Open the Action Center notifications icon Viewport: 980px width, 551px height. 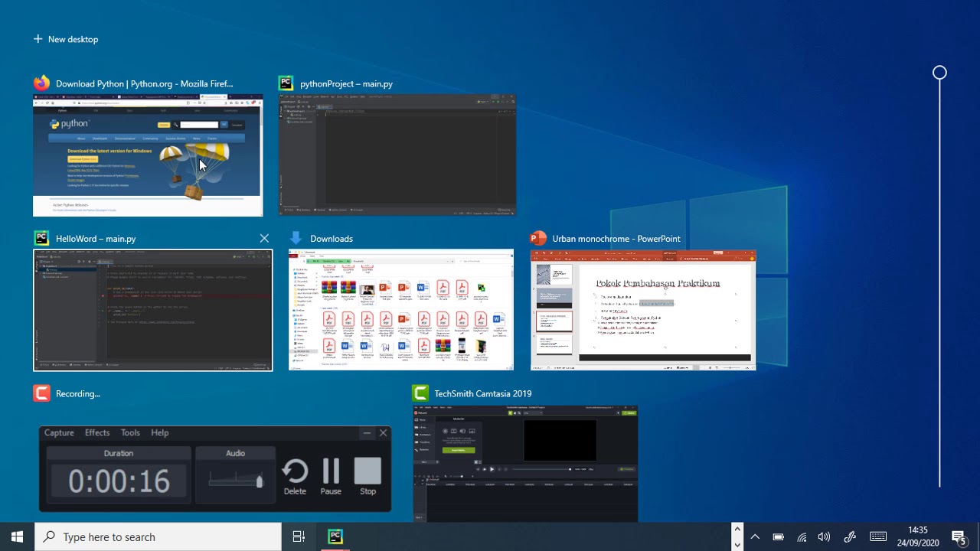[x=960, y=536]
